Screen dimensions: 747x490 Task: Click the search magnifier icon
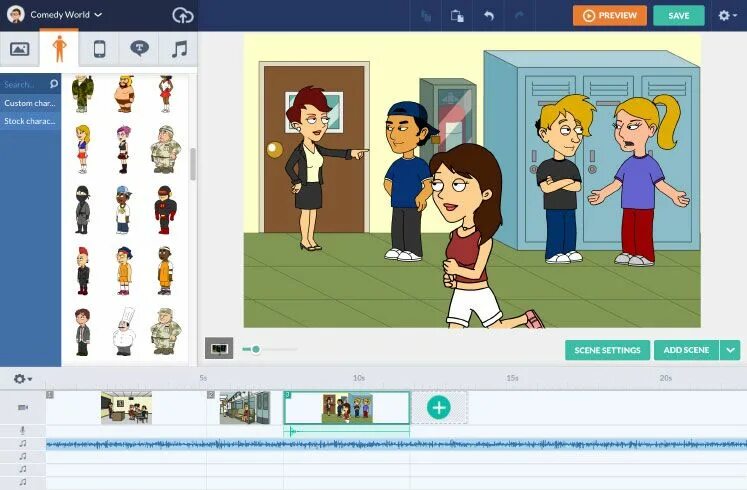(54, 84)
